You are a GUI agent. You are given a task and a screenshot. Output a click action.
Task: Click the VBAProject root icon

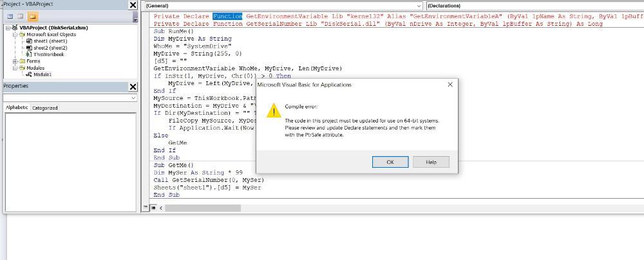(x=15, y=28)
